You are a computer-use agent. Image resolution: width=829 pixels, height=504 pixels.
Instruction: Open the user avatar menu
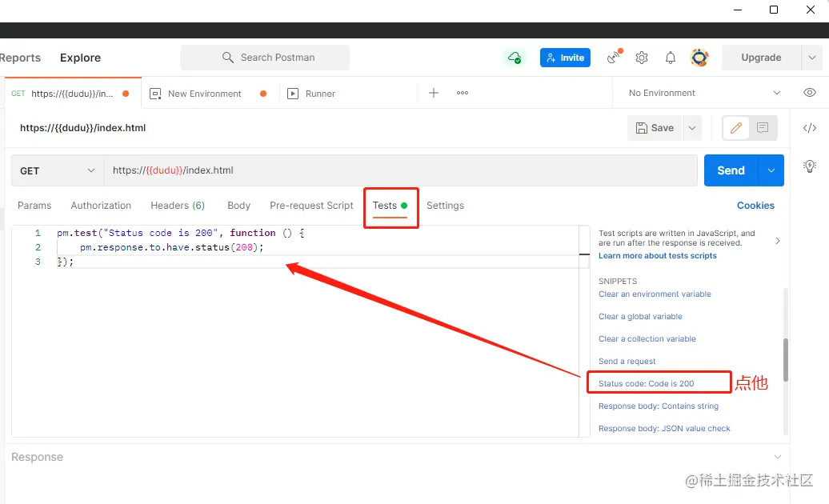[x=699, y=58]
